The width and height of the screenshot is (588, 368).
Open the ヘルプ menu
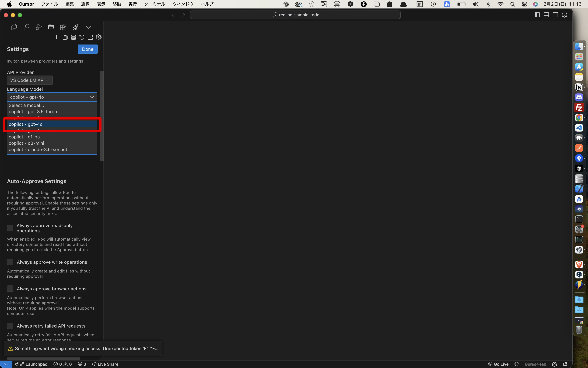(x=207, y=4)
